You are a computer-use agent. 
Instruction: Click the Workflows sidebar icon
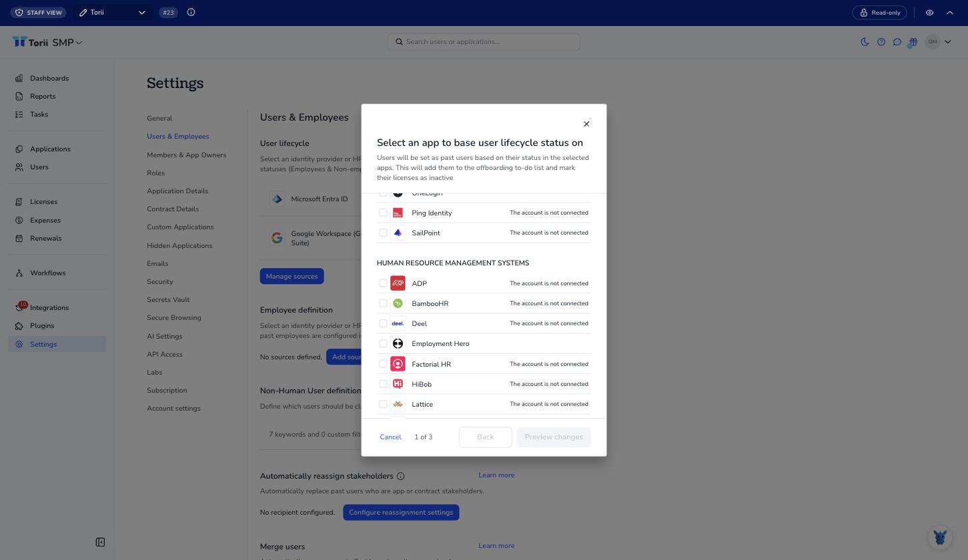pyautogui.click(x=19, y=273)
